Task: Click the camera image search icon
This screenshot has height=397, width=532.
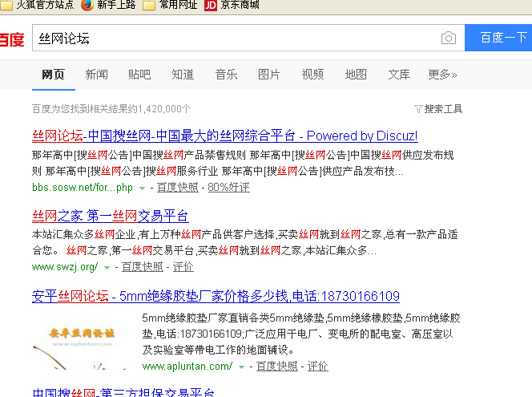Action: [448, 38]
